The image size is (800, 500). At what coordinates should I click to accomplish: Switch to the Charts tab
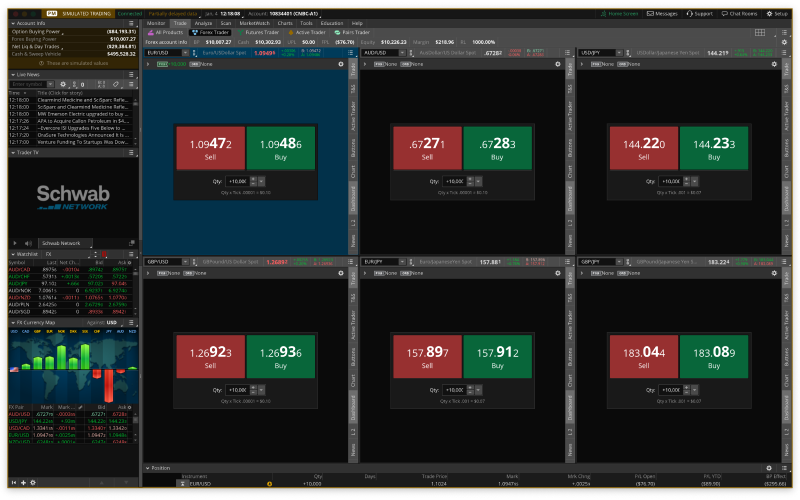pos(285,22)
